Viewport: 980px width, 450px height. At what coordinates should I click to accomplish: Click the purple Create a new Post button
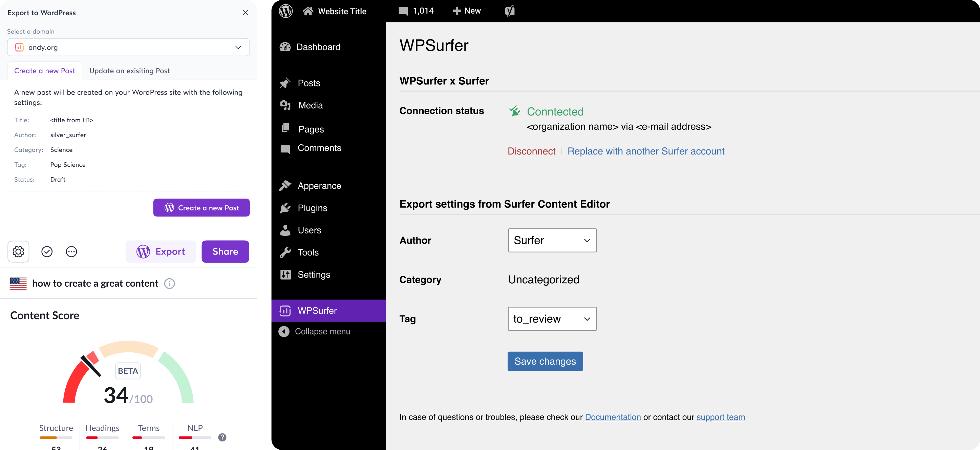tap(201, 207)
